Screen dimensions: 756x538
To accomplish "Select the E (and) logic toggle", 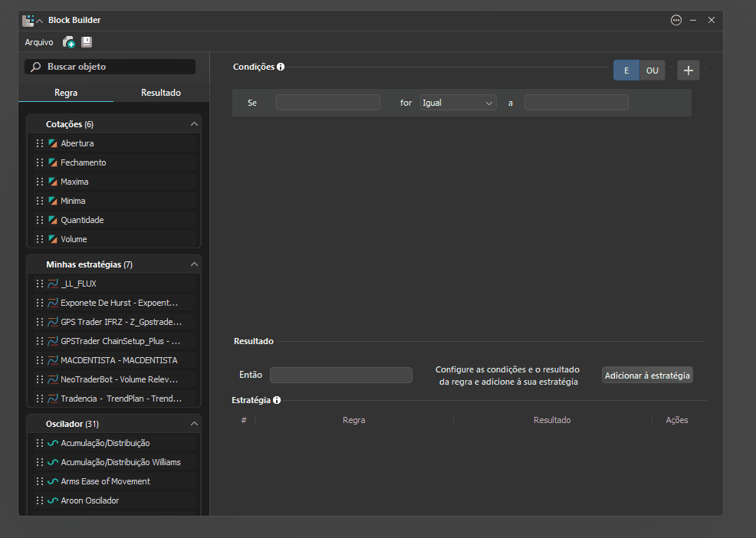I will [x=626, y=71].
